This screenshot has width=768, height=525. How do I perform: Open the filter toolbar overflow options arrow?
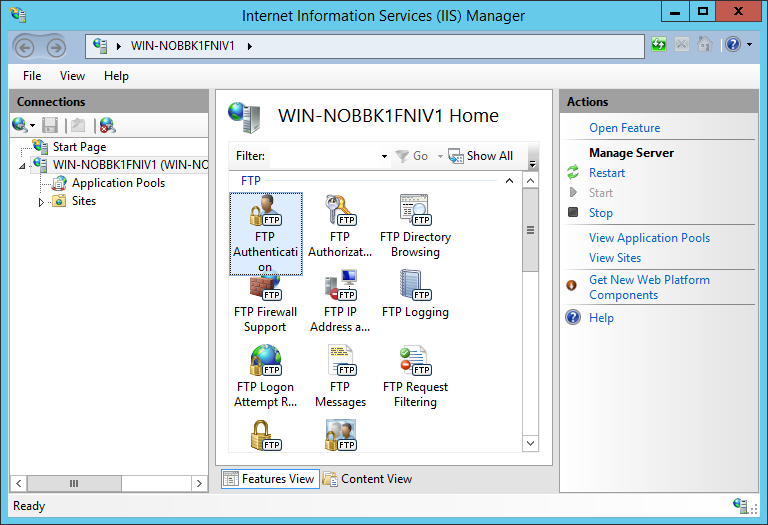pyautogui.click(x=532, y=164)
